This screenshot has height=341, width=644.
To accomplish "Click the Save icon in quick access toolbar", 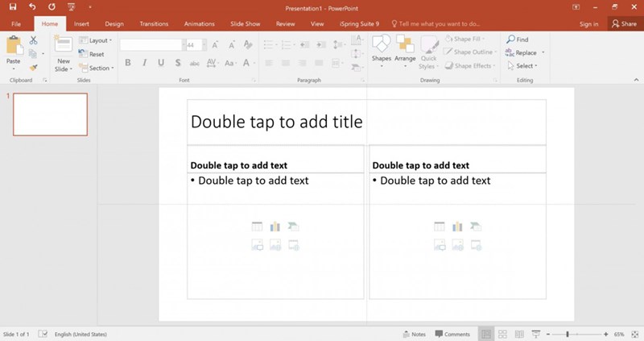I will 12,6.
